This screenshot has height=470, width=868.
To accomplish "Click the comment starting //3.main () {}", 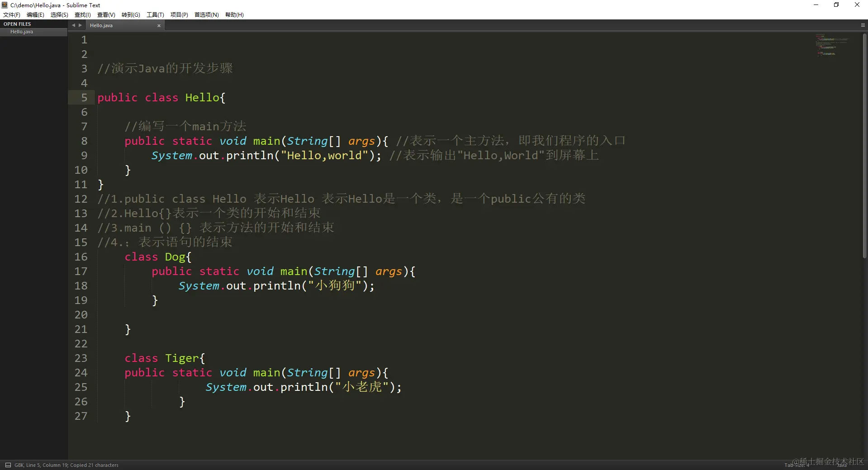I will pos(216,228).
